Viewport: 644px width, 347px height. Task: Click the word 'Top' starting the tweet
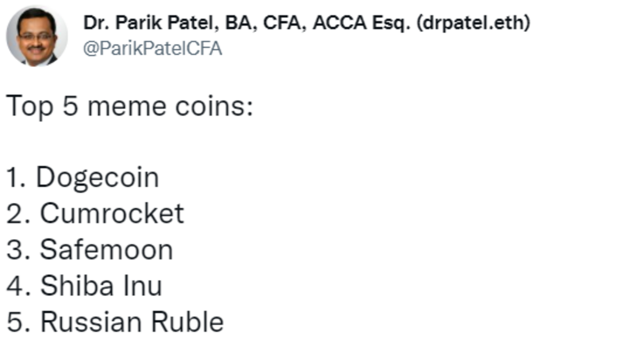coord(30,107)
